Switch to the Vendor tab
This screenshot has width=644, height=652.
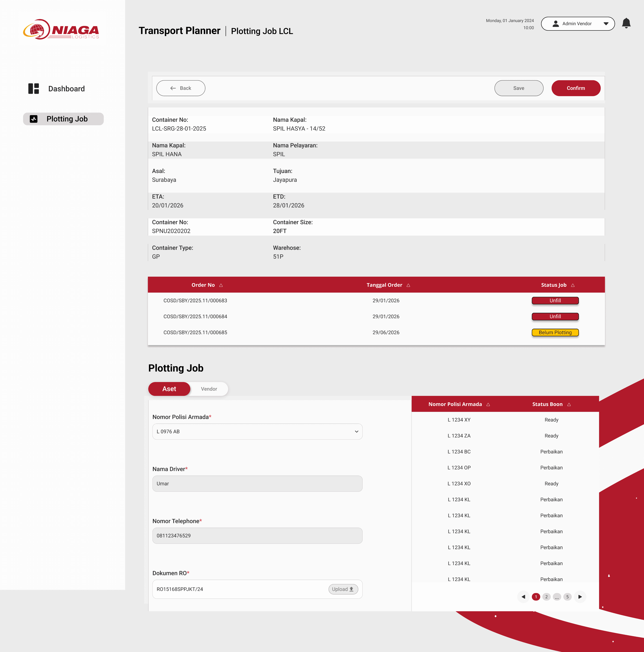point(209,389)
